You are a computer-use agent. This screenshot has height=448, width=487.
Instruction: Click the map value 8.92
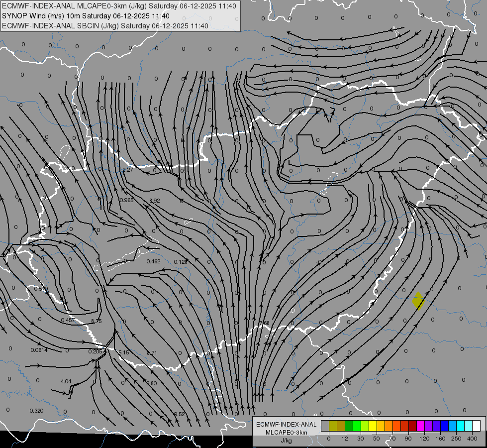[x=155, y=201]
